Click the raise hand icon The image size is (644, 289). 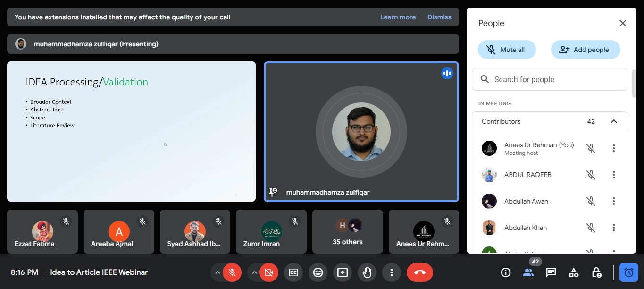[367, 272]
